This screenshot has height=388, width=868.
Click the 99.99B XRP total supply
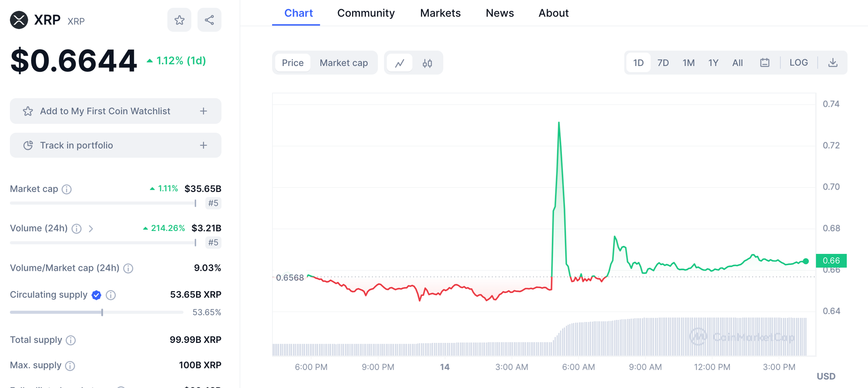[195, 340]
